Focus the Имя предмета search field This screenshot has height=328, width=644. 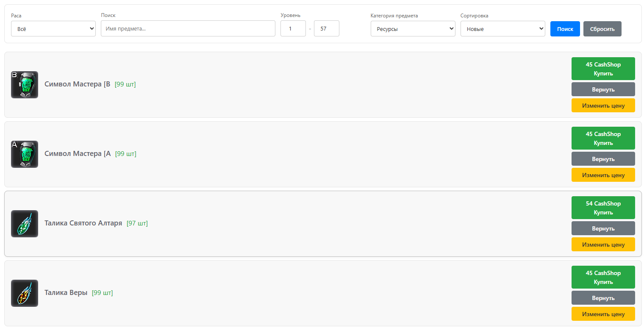(x=188, y=28)
